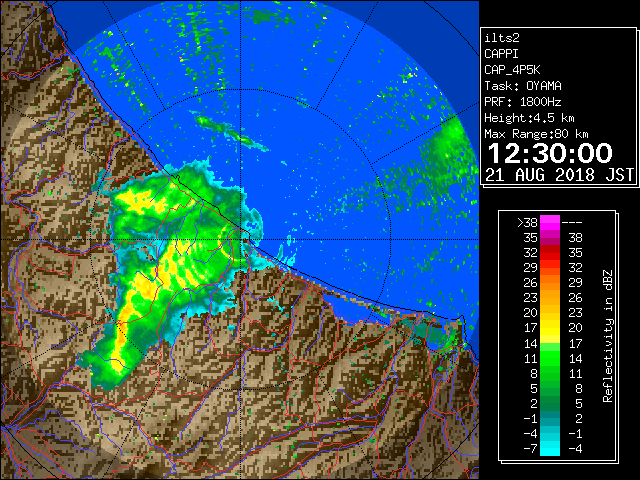Click the 'Max Range:80 km' line
The image size is (640, 480).
tap(536, 134)
